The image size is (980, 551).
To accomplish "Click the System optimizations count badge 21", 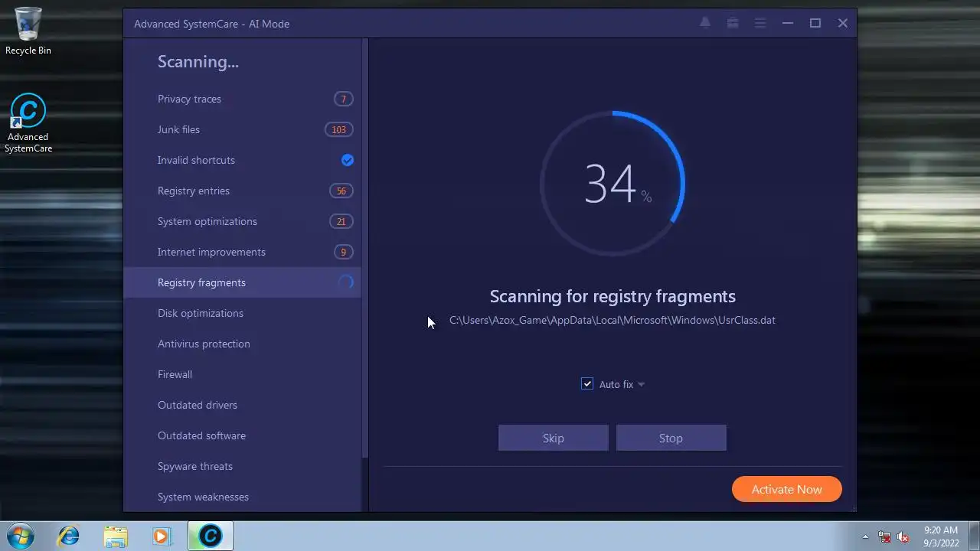I will tap(341, 221).
